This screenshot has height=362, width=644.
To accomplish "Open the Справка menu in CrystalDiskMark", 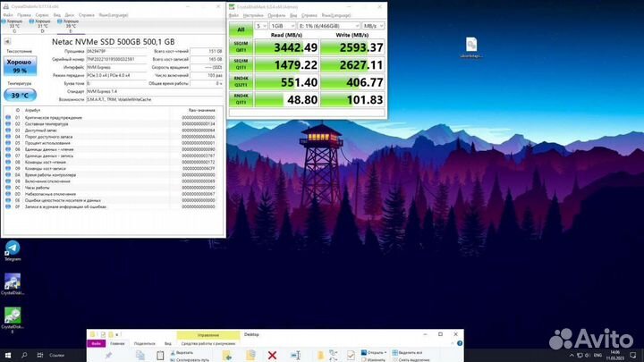I will tap(309, 15).
